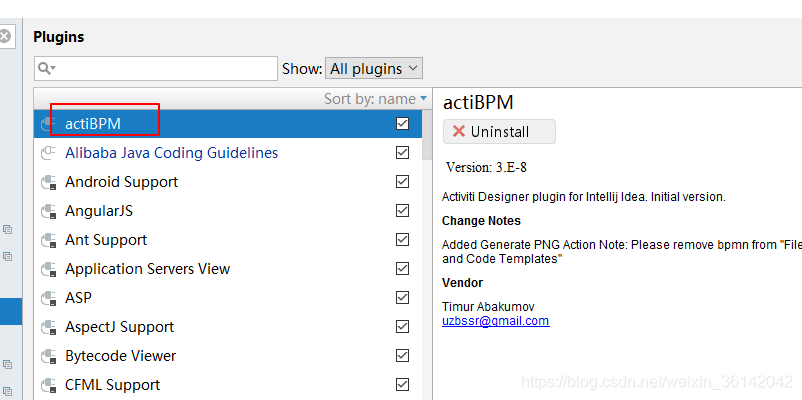Click the ASP plugin icon
This screenshot has height=400, width=802.
point(48,298)
